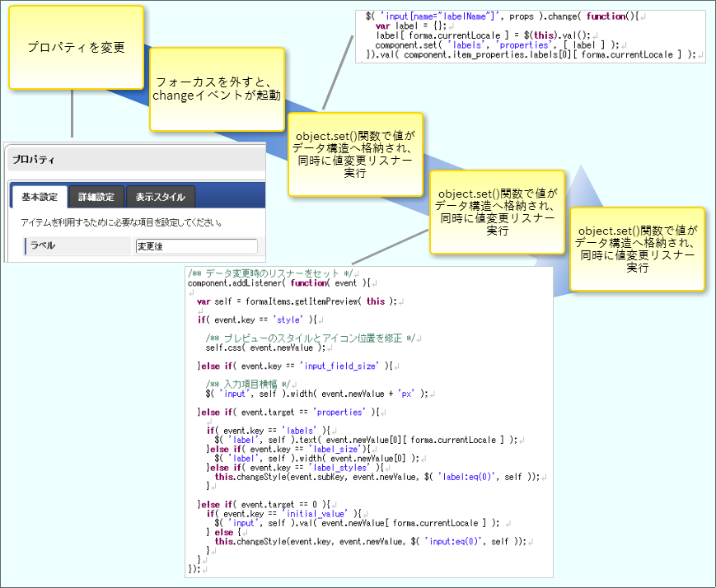716x588 pixels.
Task: Click the formaItems.getItemPreview code line
Action: click(x=297, y=301)
